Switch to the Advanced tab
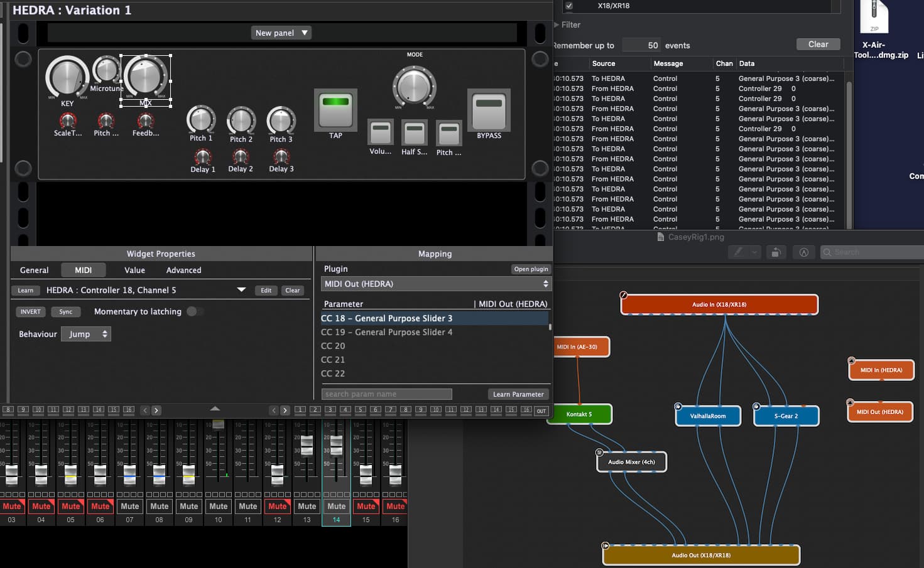The width and height of the screenshot is (924, 568). pos(183,271)
